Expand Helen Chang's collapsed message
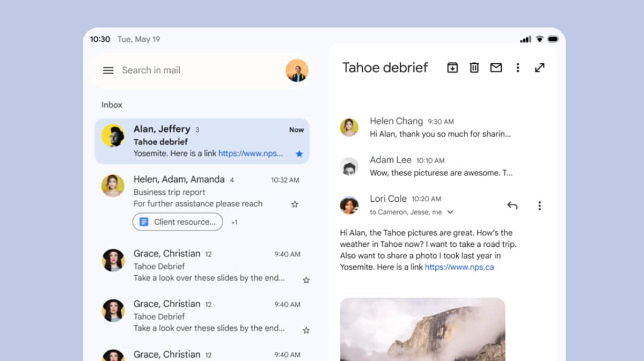This screenshot has height=361, width=644. 440,128
